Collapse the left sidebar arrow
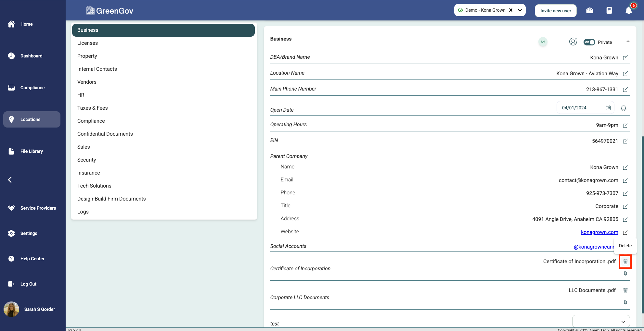Viewport: 644px width, 331px height. 10,180
